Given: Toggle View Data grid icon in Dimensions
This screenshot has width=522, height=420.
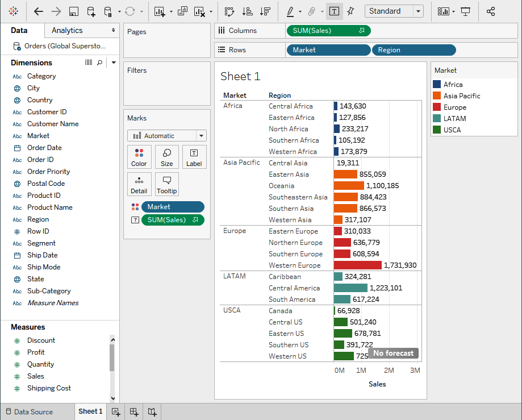Looking at the screenshot, I should (89, 63).
